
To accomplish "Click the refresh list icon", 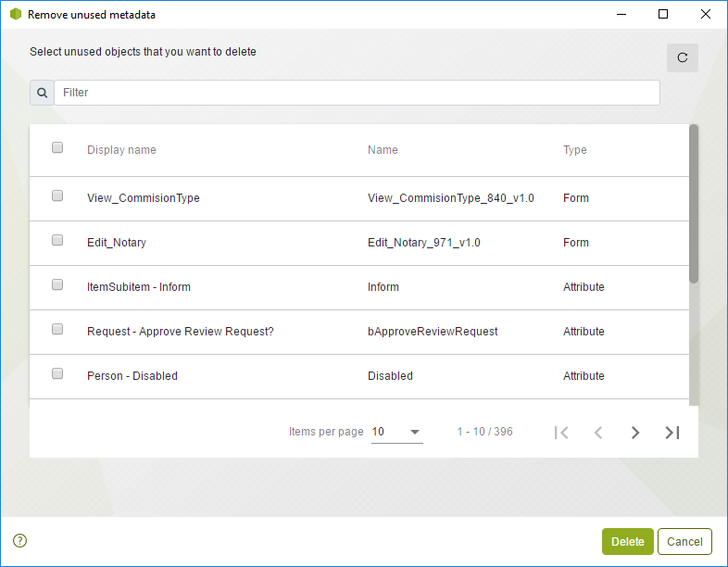I will pyautogui.click(x=682, y=57).
